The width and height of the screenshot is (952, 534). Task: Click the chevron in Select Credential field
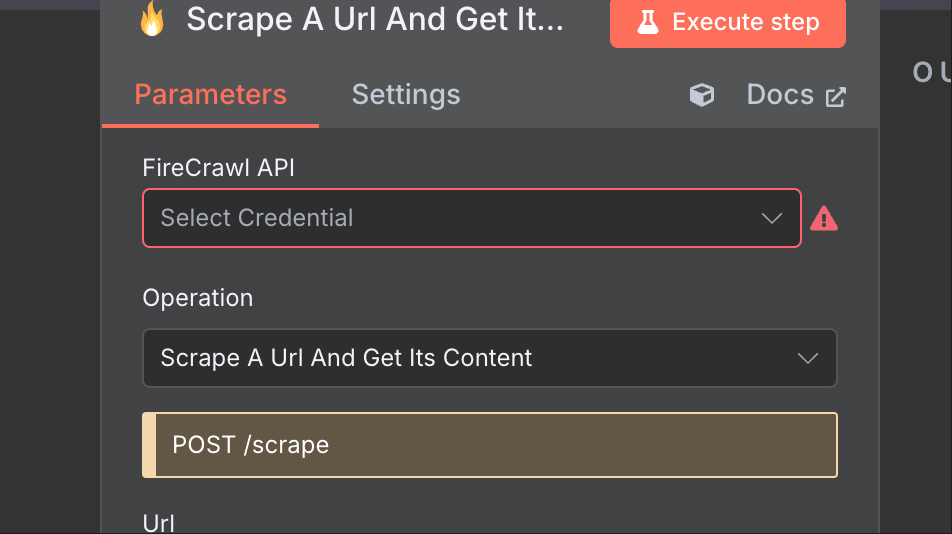(771, 218)
